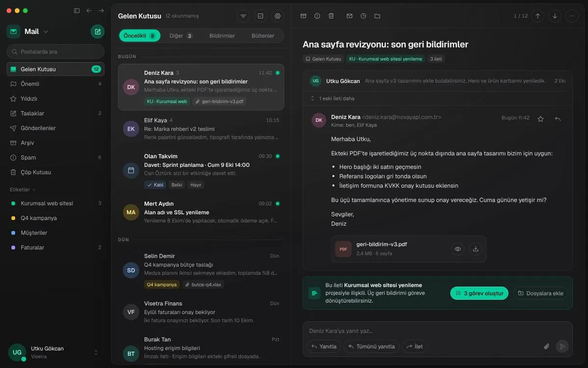Star Deniz Kara's message
This screenshot has width=588, height=368.
coord(540,119)
